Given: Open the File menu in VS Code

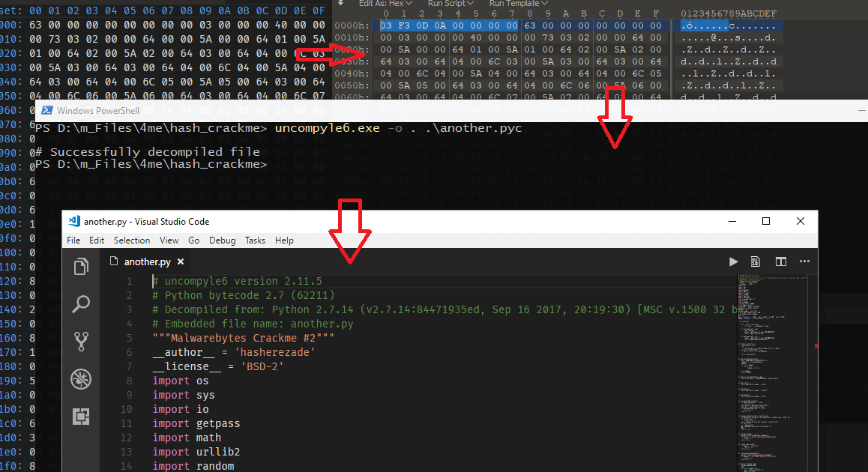Looking at the screenshot, I should (73, 240).
